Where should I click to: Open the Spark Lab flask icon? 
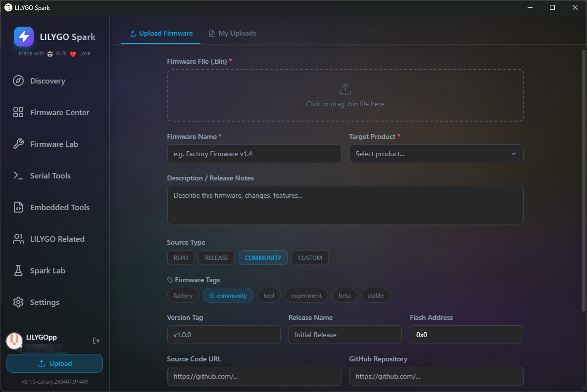click(x=18, y=271)
